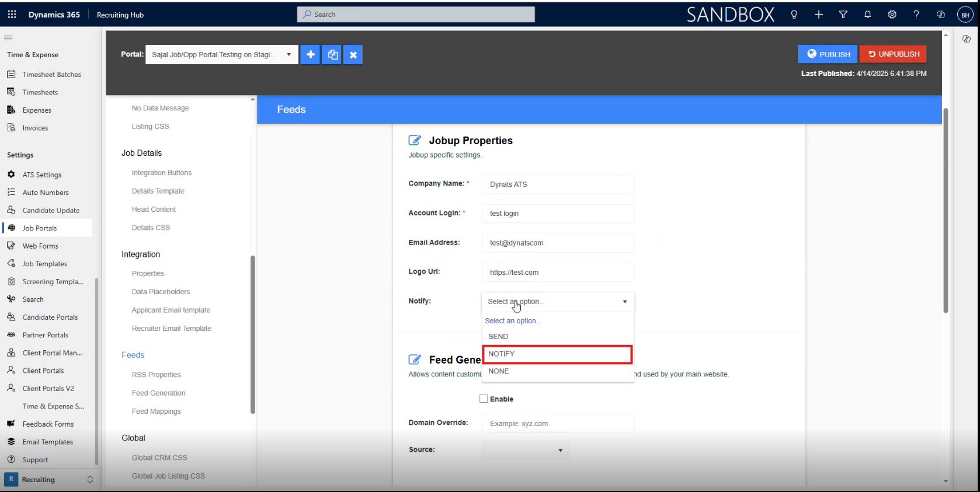Choose NOTIFY in Notify options
980x492 pixels.
coord(558,354)
